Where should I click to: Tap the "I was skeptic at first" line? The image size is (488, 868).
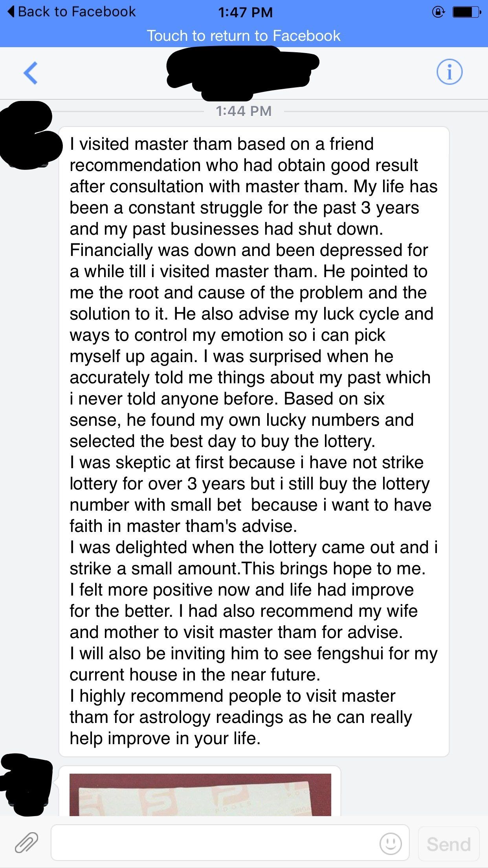(247, 462)
